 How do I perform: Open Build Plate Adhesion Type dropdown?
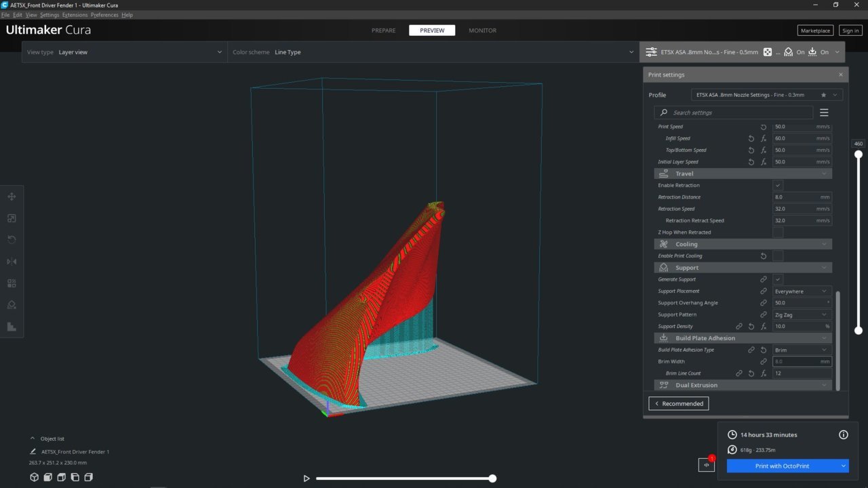coord(802,350)
